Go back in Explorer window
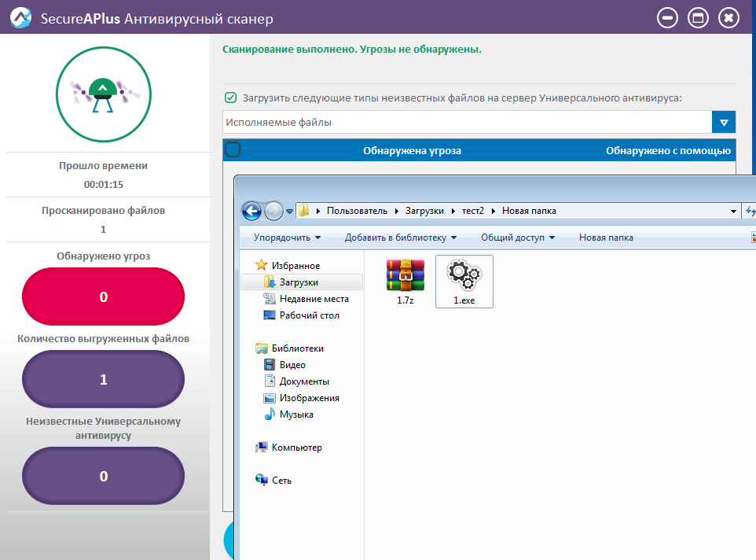756x560 pixels. coord(251,211)
